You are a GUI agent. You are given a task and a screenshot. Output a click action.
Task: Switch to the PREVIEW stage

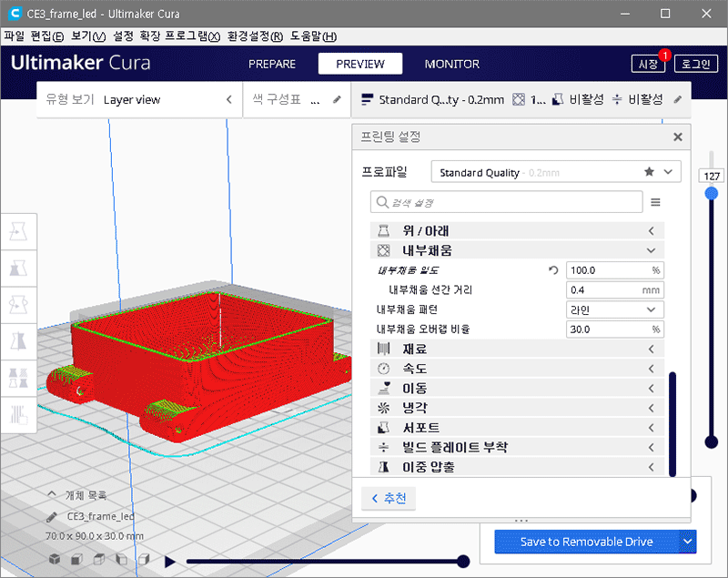(x=360, y=64)
